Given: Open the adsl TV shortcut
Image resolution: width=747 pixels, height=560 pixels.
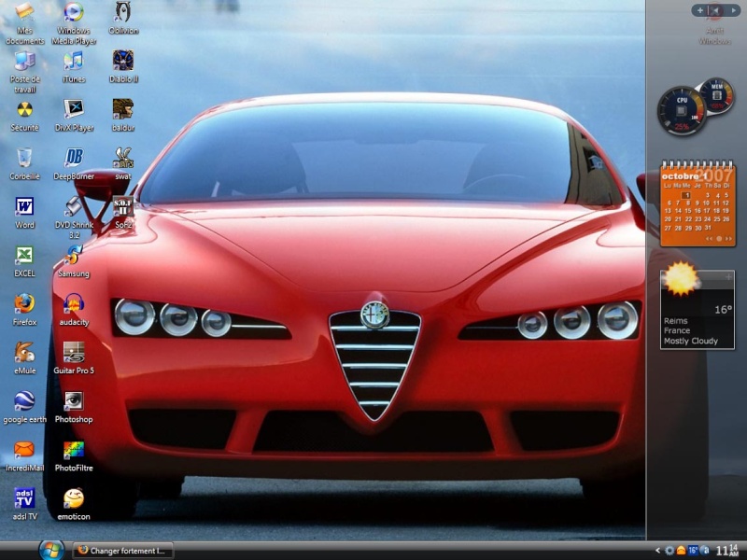Looking at the screenshot, I should 25,505.
